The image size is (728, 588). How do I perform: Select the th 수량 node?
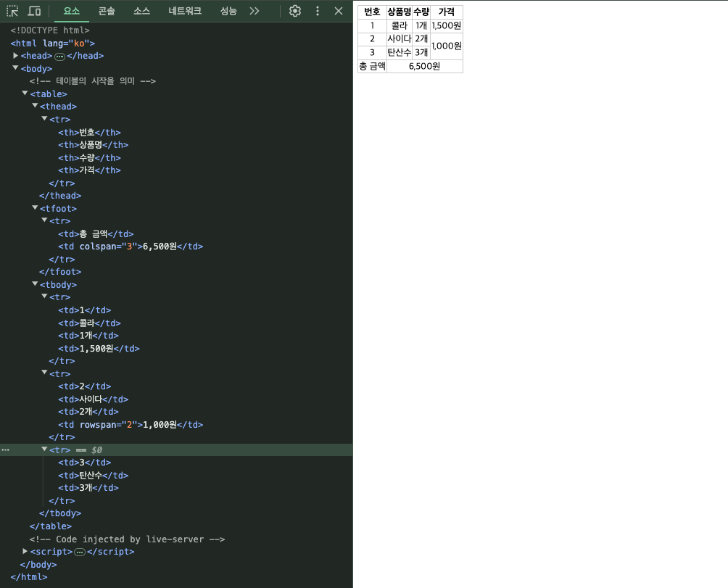pos(89,158)
